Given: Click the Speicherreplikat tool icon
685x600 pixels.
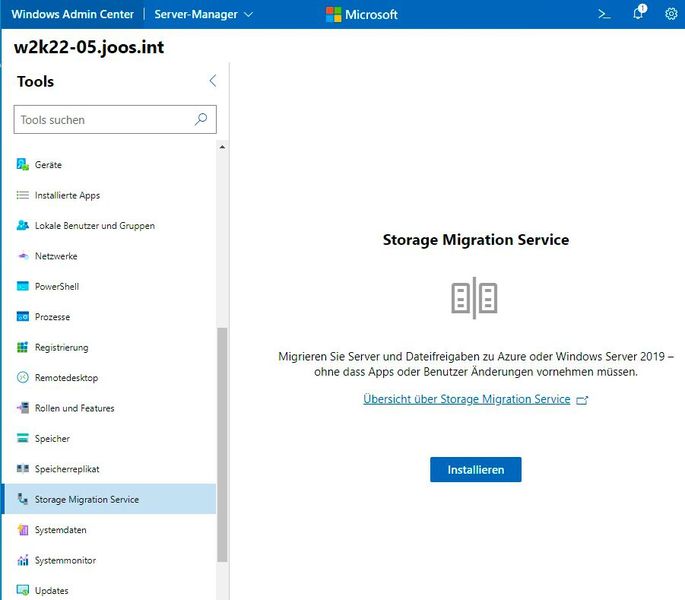Looking at the screenshot, I should [23, 468].
